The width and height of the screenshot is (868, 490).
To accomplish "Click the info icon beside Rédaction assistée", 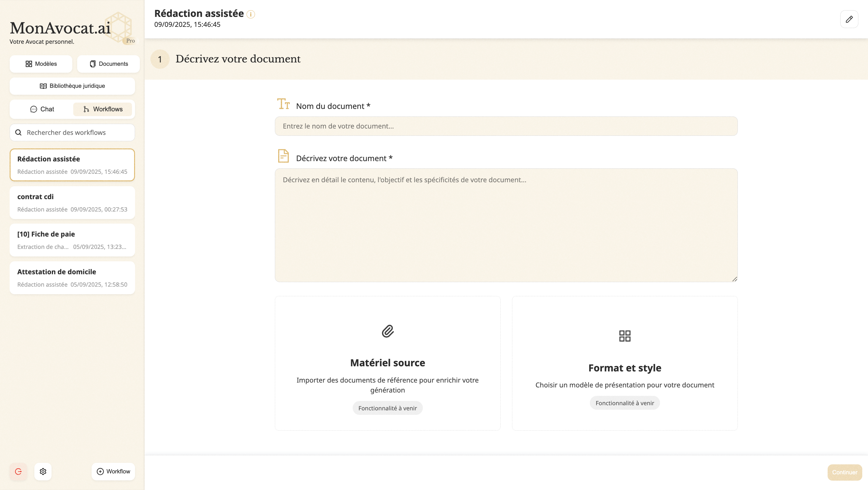I will click(x=251, y=14).
